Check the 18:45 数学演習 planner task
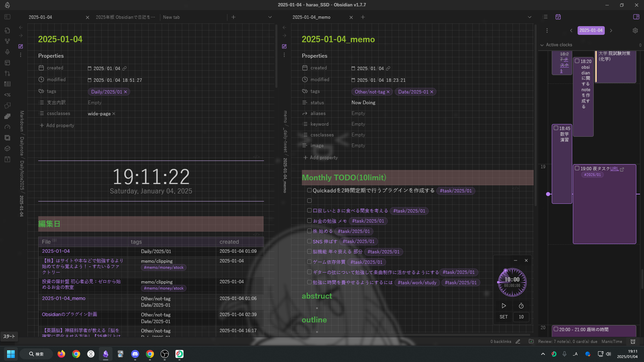Screen dimensions: 644x362 [556, 128]
